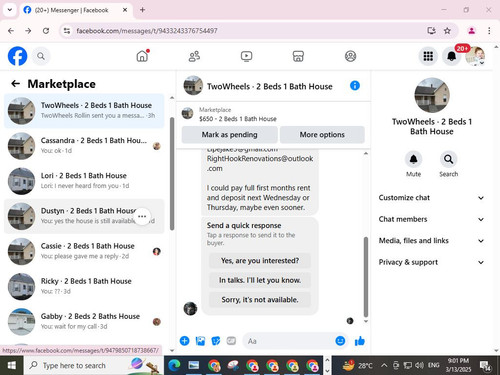Open the Windows Start menu
Viewport: 500px width, 375px height.
coord(12,365)
